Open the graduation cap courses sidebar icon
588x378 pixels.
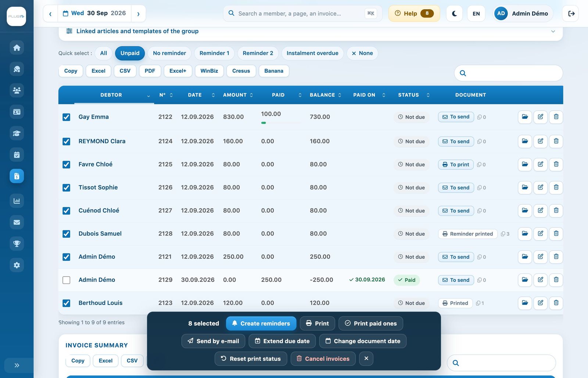click(x=17, y=133)
